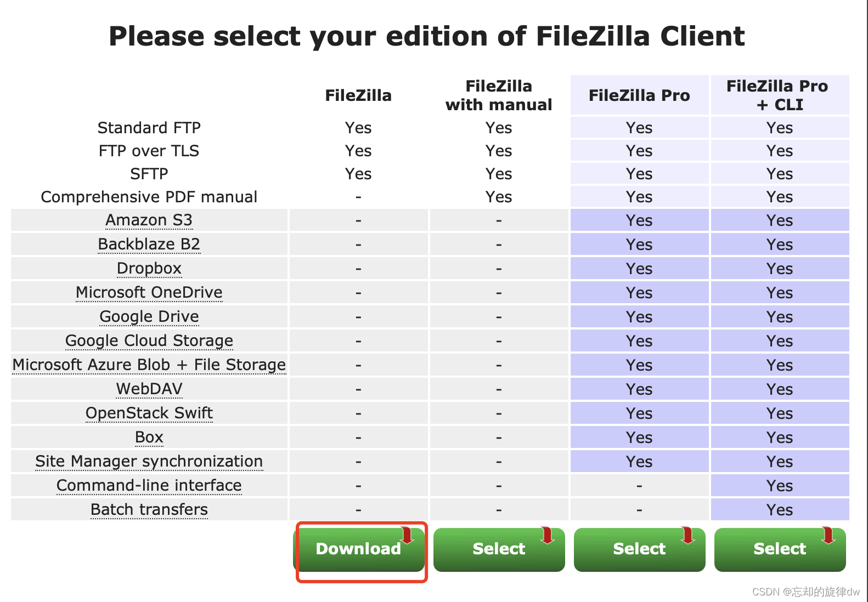Open the Site Manager synchronization link
Viewport: 868px width, 602px height.
[149, 462]
